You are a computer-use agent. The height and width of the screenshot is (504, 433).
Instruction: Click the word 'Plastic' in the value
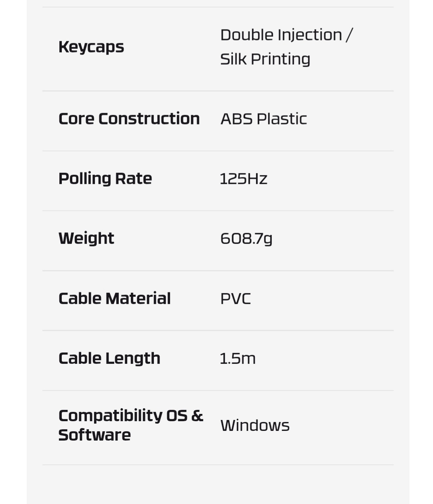pyautogui.click(x=282, y=119)
